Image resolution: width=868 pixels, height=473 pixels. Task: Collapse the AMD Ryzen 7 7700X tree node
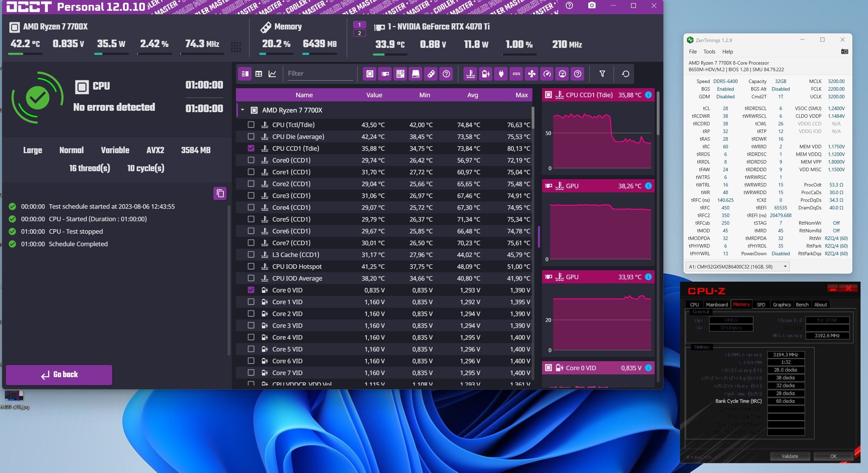pos(243,110)
